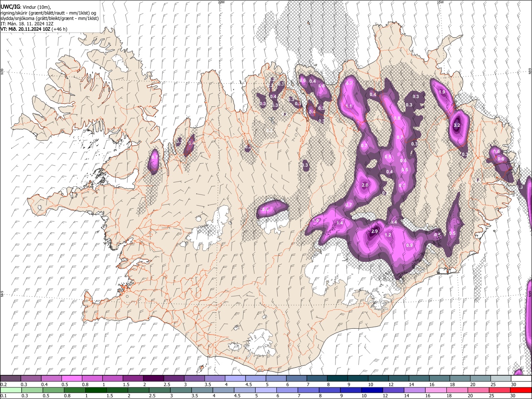
Task: Select the top-row legend swatch labeled 3.5
Action: click(x=214, y=379)
